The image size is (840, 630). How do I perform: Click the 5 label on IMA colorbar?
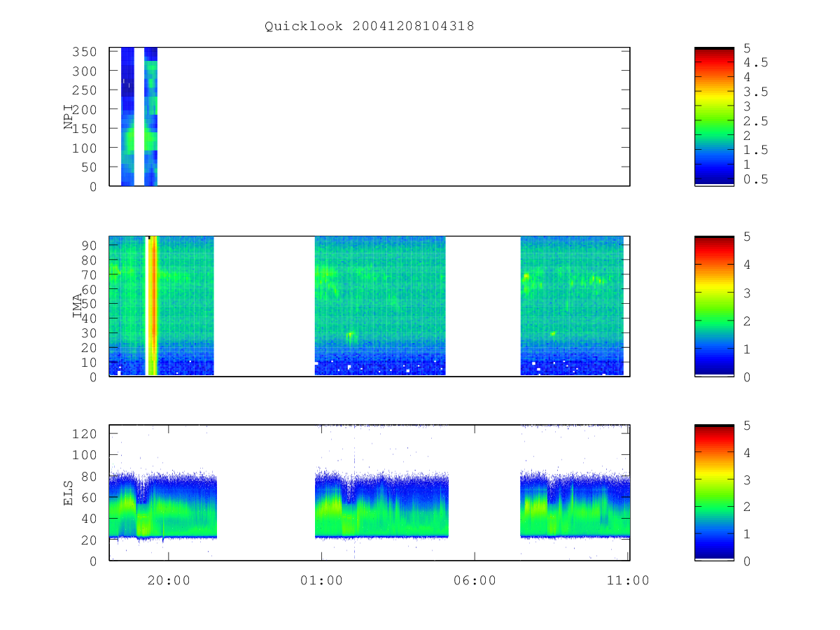click(x=747, y=237)
